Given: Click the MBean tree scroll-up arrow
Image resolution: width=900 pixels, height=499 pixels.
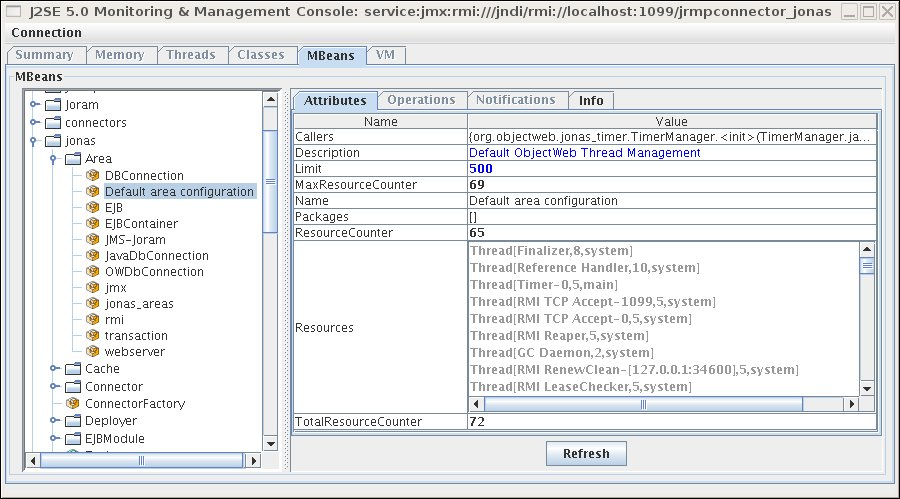Looking at the screenshot, I should (x=271, y=99).
